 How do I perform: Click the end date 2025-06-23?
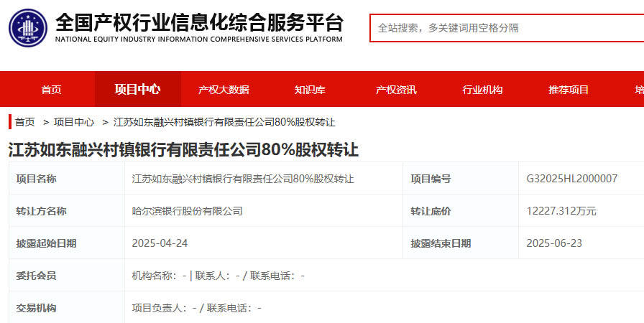pyautogui.click(x=554, y=243)
